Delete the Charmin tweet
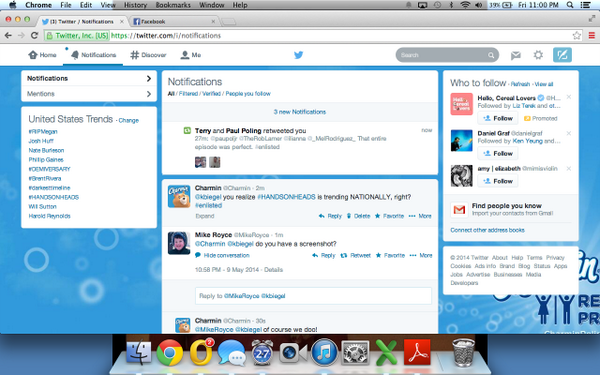 (x=358, y=216)
